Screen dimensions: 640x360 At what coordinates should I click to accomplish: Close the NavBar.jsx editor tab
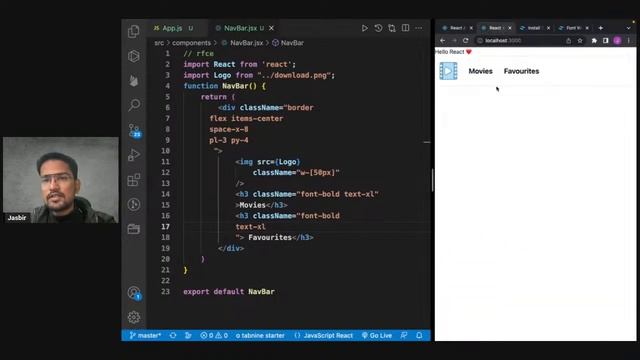271,28
